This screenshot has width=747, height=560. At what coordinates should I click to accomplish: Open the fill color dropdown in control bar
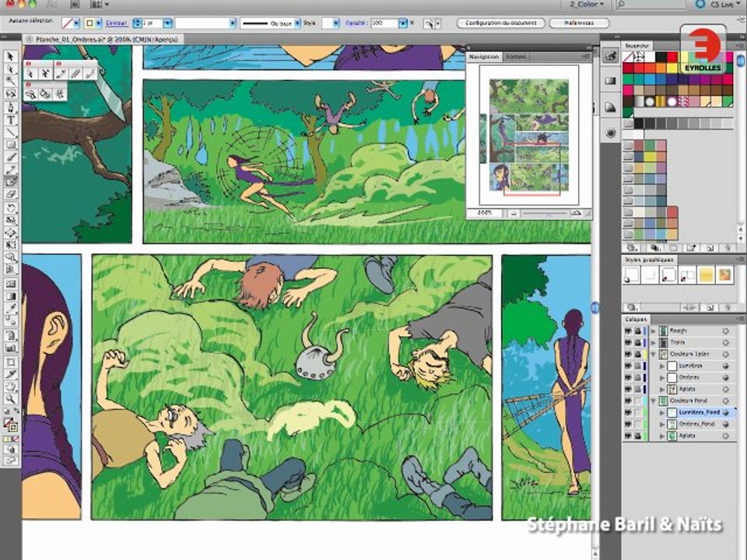75,23
